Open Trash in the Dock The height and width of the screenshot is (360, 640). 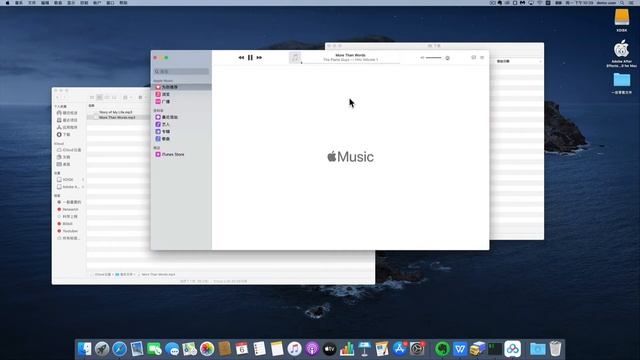tap(555, 349)
